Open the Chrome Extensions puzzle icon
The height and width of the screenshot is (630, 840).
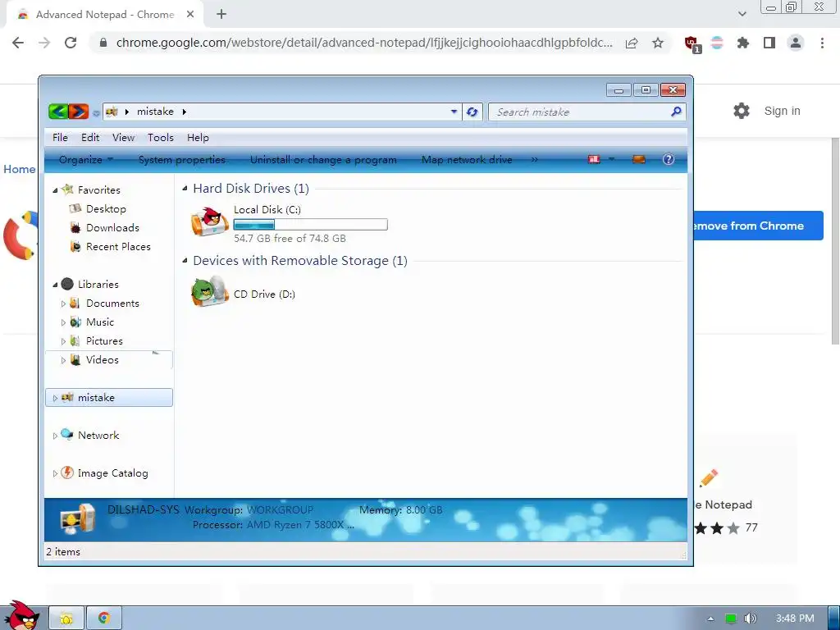(743, 43)
